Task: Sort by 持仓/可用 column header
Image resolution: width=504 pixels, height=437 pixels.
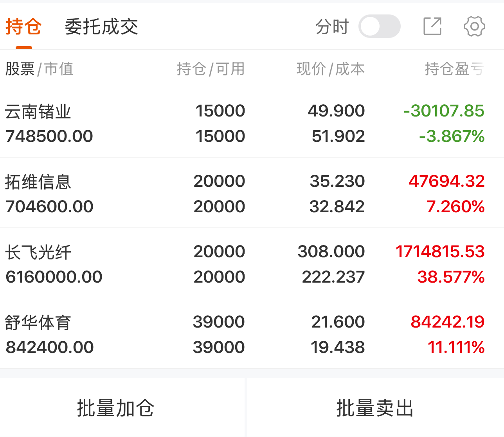Action: click(x=211, y=69)
